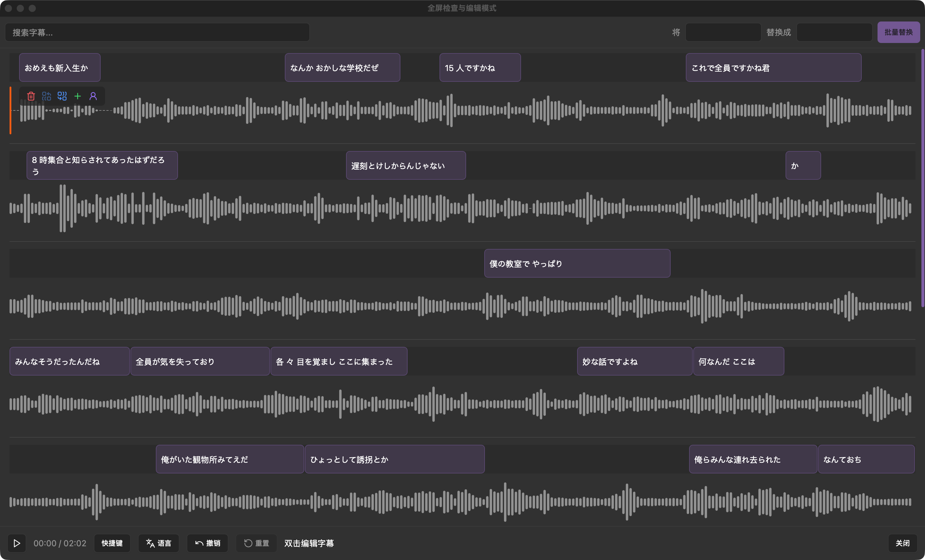Click the vertical scrollbar on the right

(922, 178)
